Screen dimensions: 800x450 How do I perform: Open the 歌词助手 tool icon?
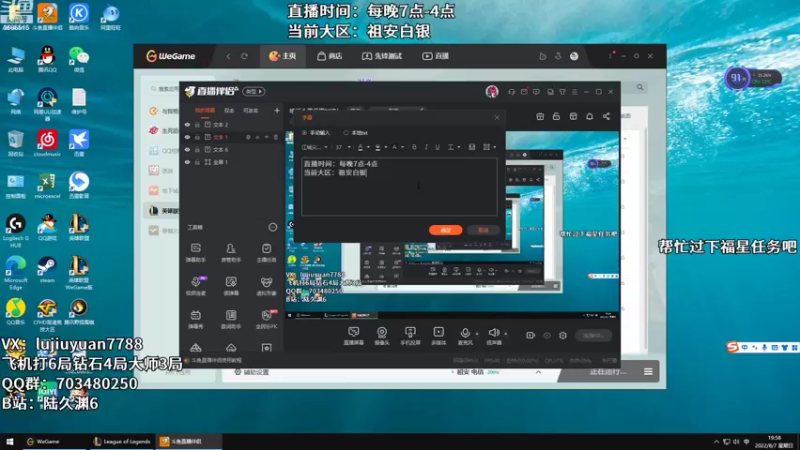(231, 319)
